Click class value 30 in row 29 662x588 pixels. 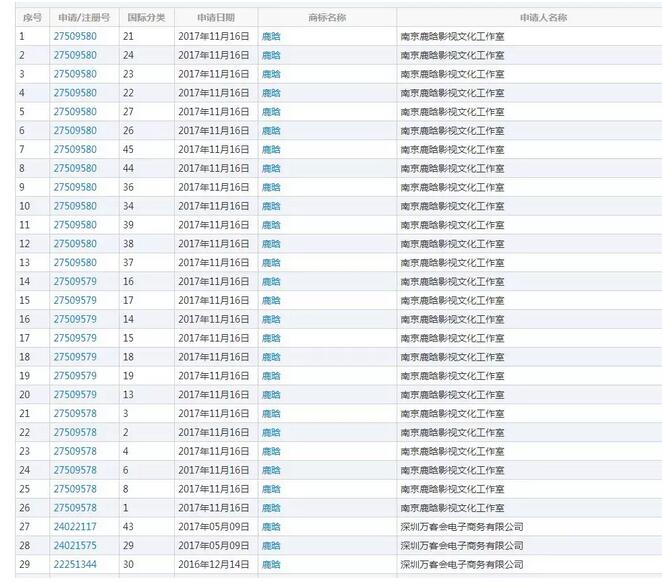128,564
